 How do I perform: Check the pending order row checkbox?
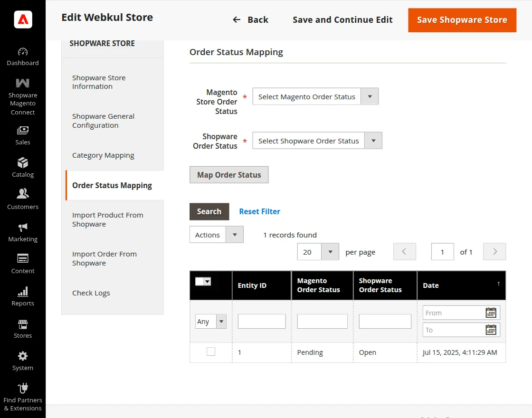coord(210,351)
